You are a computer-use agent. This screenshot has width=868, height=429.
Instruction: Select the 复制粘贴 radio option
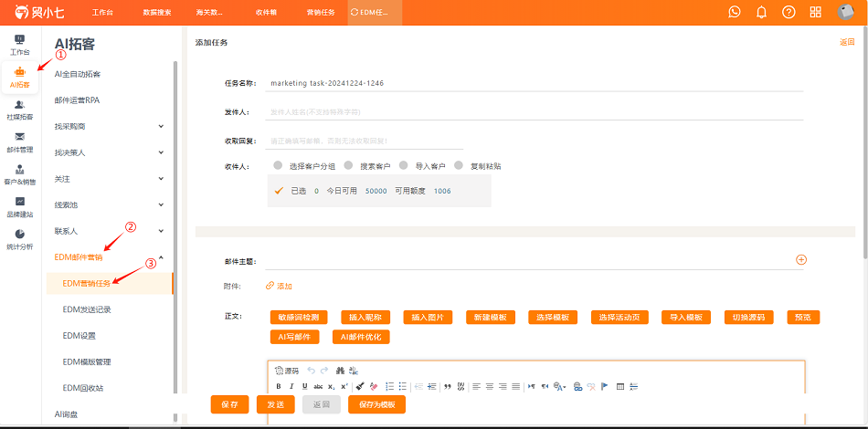(459, 165)
